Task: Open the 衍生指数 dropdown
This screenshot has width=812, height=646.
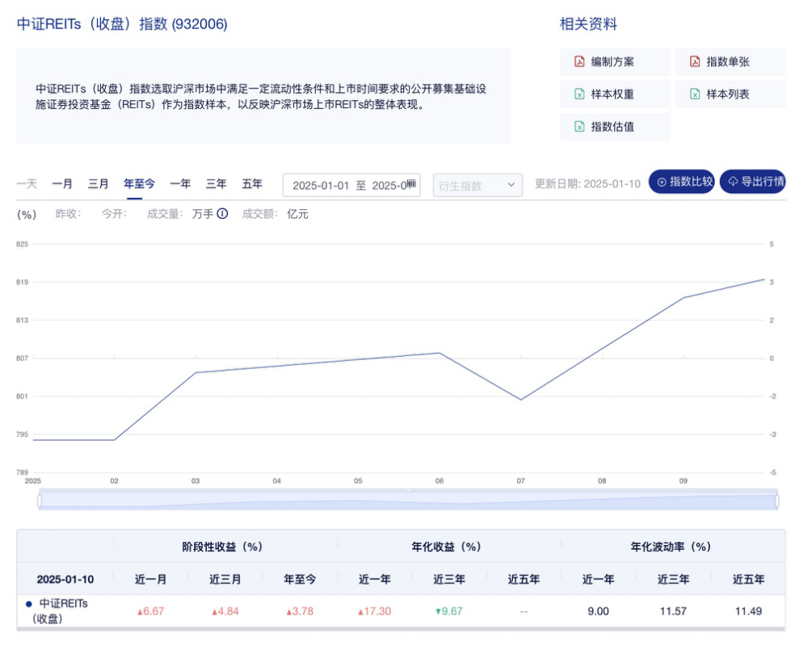Action: click(x=478, y=185)
